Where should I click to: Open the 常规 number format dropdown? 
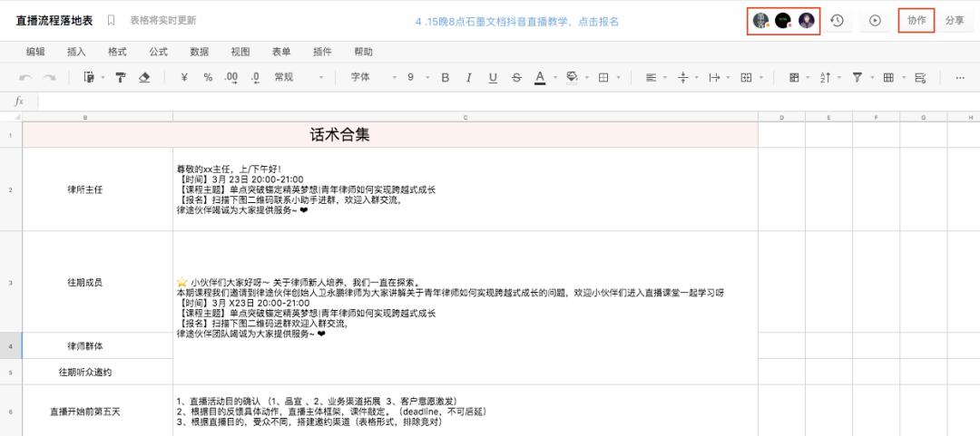coord(299,77)
